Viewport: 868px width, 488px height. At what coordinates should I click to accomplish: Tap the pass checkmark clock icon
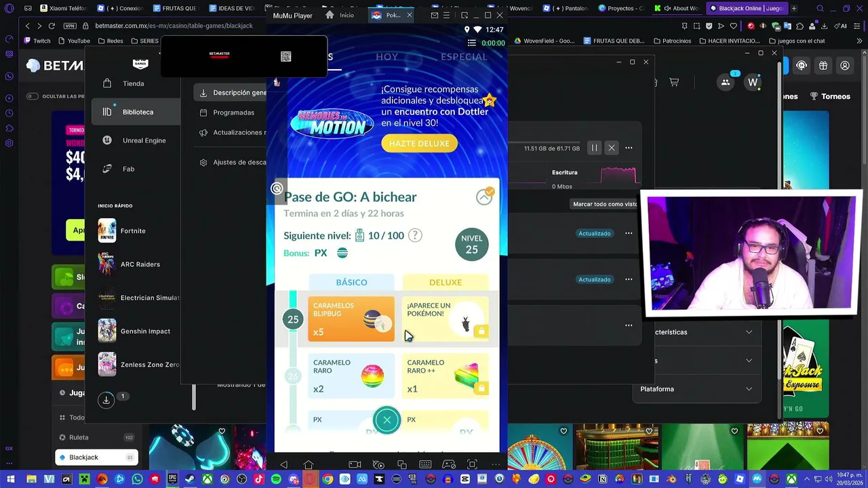(x=484, y=197)
